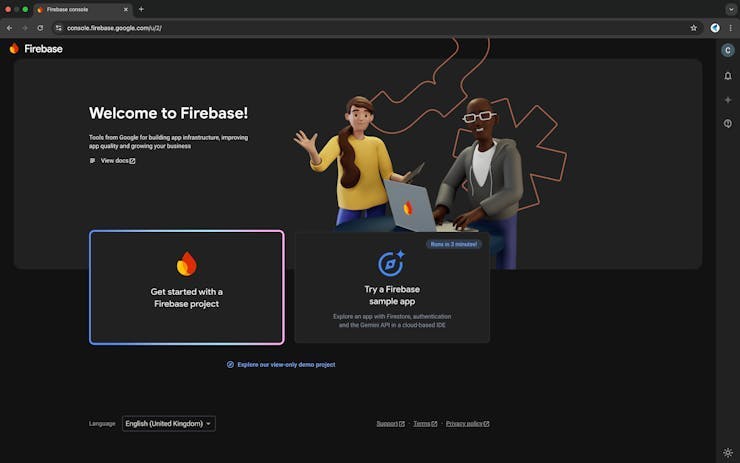The width and height of the screenshot is (740, 463).
Task: Click the site info icon in address bar
Action: 59,28
